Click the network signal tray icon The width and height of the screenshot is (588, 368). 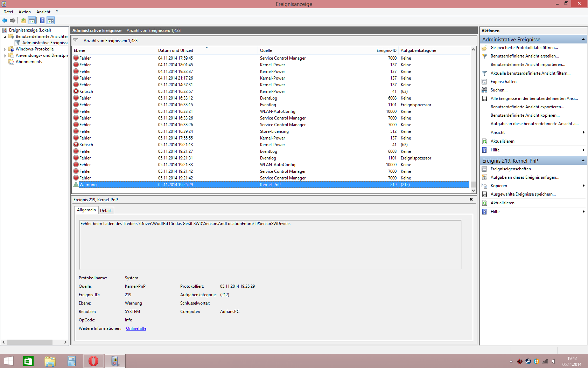[545, 361]
